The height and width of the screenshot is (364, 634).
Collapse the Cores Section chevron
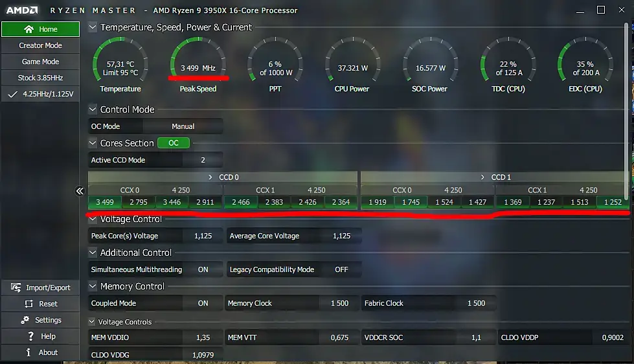[x=93, y=142]
